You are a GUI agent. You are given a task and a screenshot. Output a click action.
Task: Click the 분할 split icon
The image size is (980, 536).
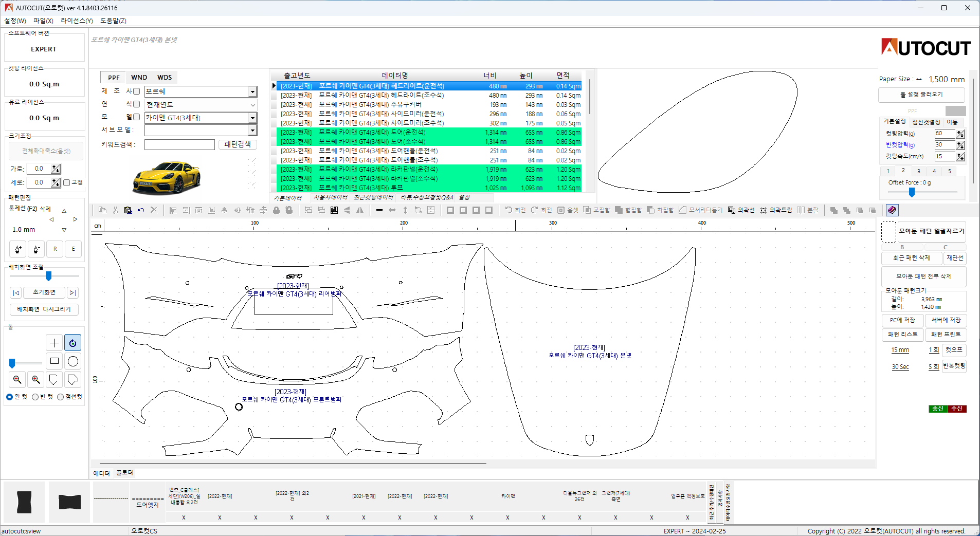point(808,210)
